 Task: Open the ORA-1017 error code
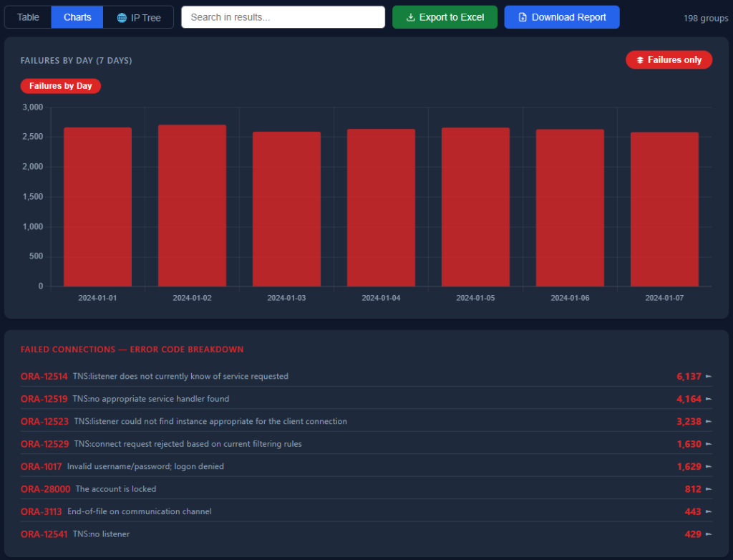[x=41, y=466]
